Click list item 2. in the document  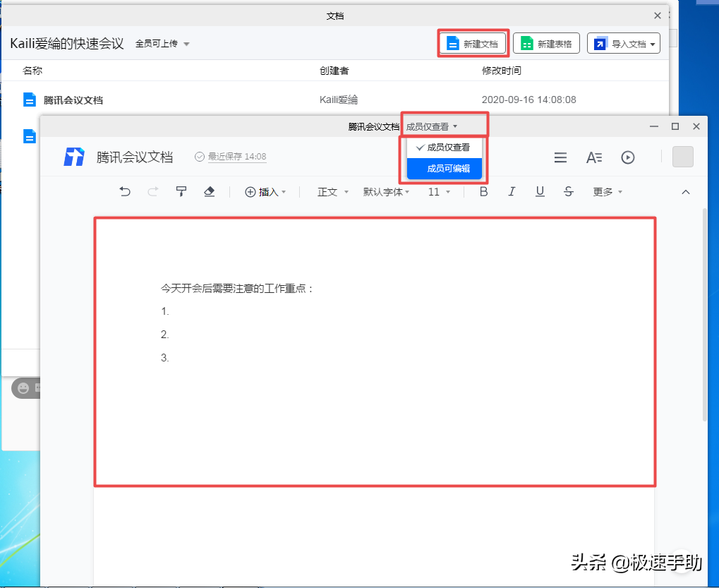coord(165,335)
